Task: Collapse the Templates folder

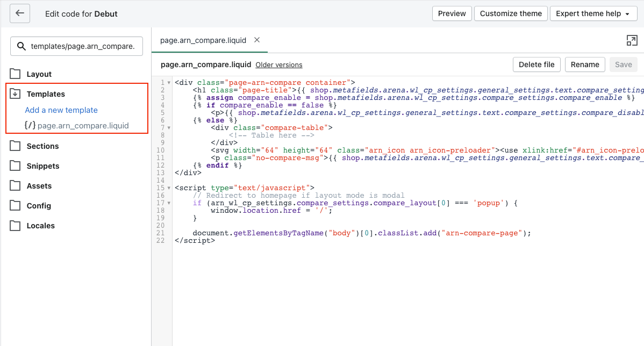Action: (46, 94)
